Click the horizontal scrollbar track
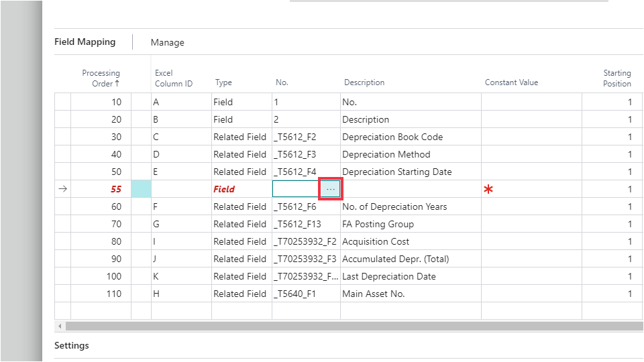Image resolution: width=644 pixels, height=362 pixels. point(354,326)
